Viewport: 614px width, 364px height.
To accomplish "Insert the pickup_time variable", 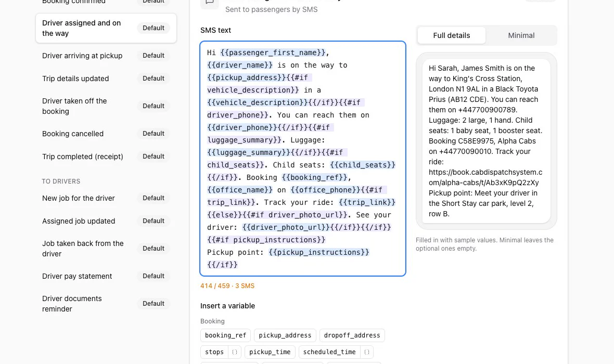I will (270, 352).
